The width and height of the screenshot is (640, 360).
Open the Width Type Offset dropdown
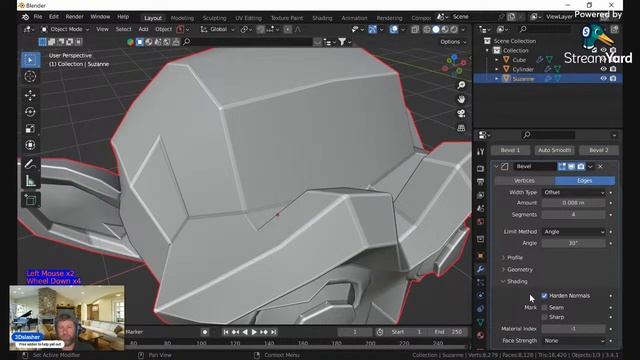coord(573,192)
